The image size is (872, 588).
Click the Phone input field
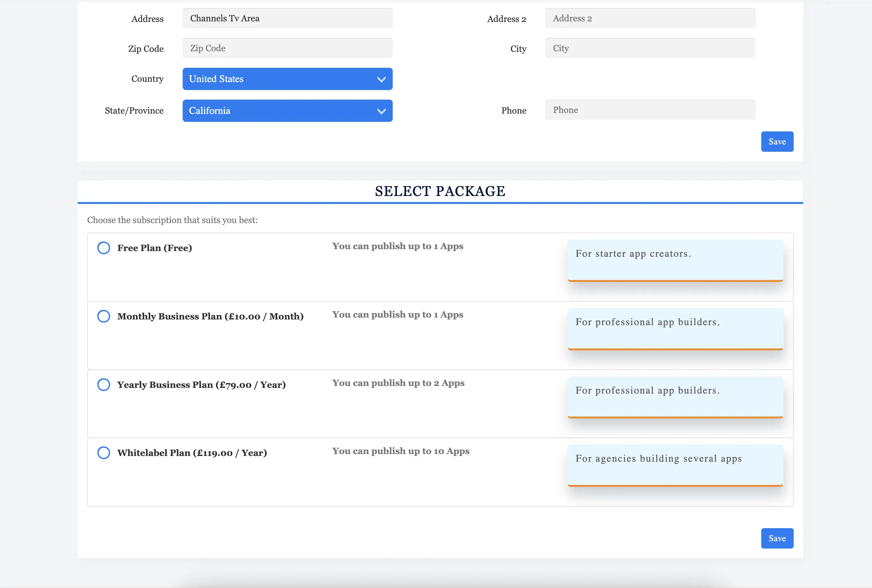649,109
